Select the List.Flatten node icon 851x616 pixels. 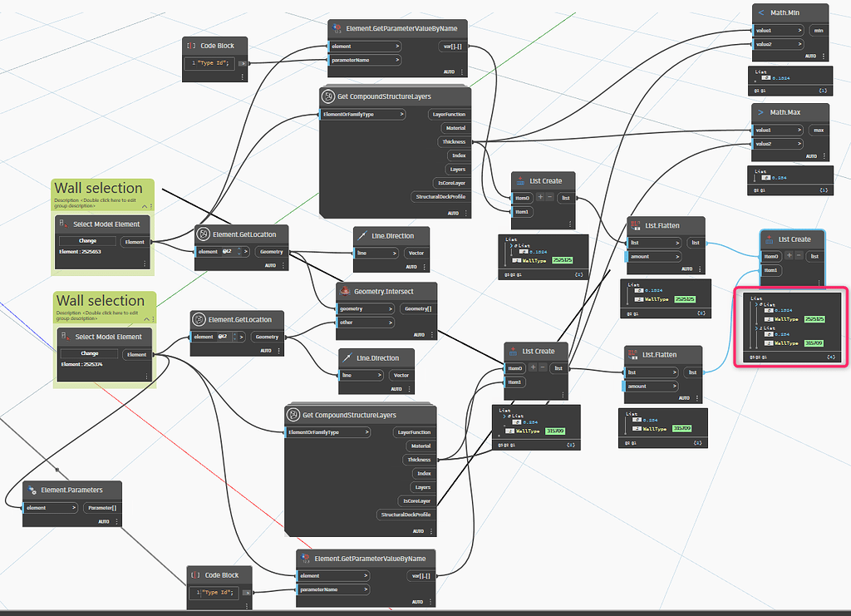[635, 225]
